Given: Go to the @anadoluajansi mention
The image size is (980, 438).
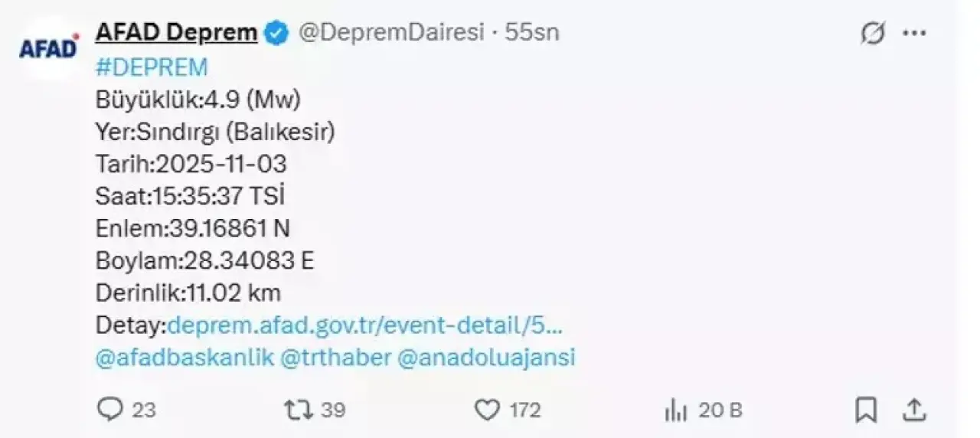Looking at the screenshot, I should pos(487,358).
